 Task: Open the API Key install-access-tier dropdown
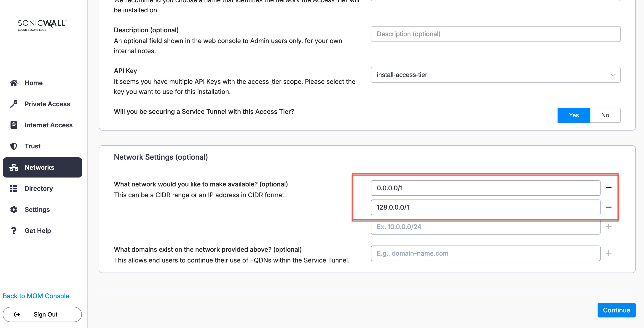click(x=495, y=75)
